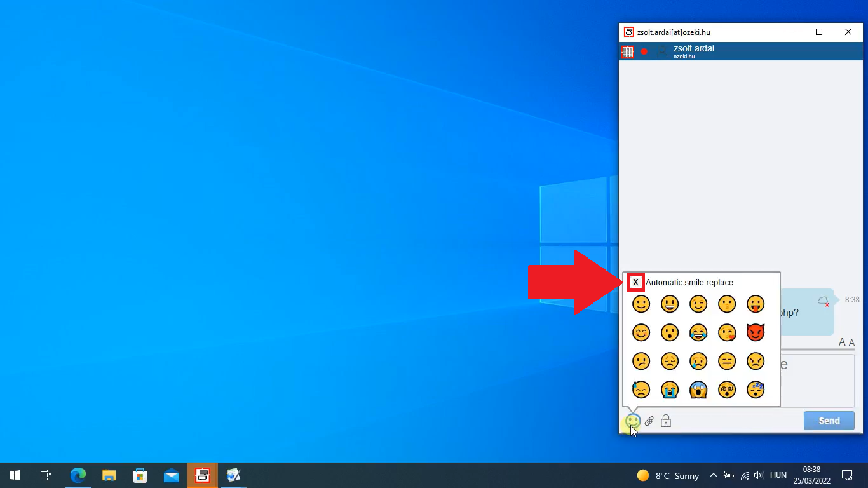868x488 pixels.
Task: Expand hidden icons in the system tray
Action: coord(713,475)
